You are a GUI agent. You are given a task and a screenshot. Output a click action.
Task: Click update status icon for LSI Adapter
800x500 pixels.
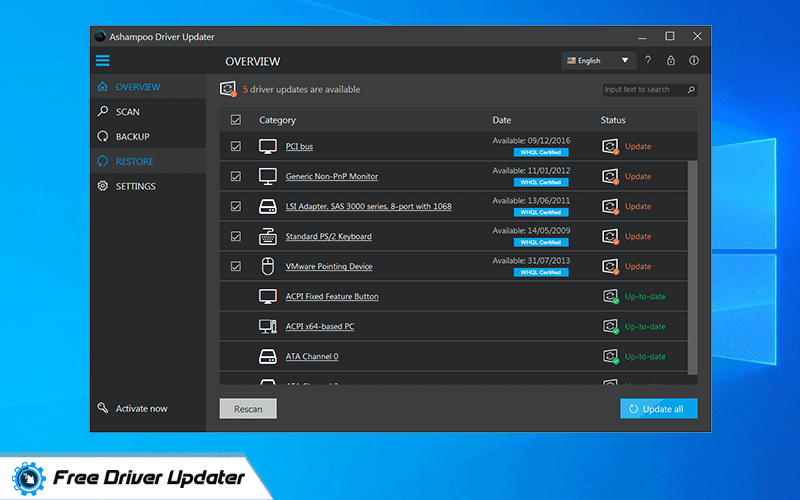tap(610, 207)
